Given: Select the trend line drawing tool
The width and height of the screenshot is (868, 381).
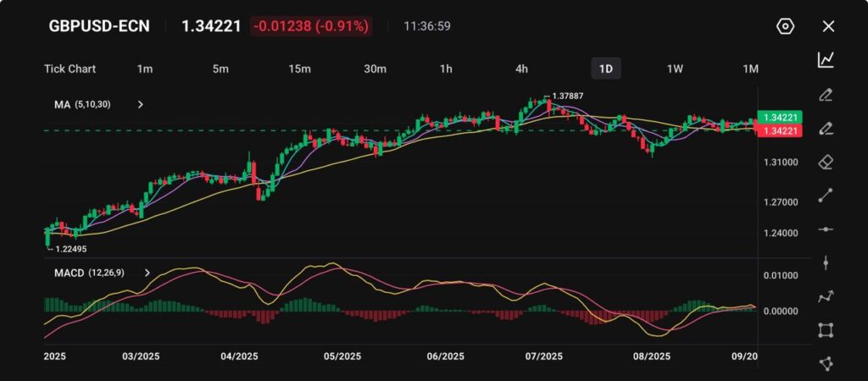Looking at the screenshot, I should [x=826, y=196].
